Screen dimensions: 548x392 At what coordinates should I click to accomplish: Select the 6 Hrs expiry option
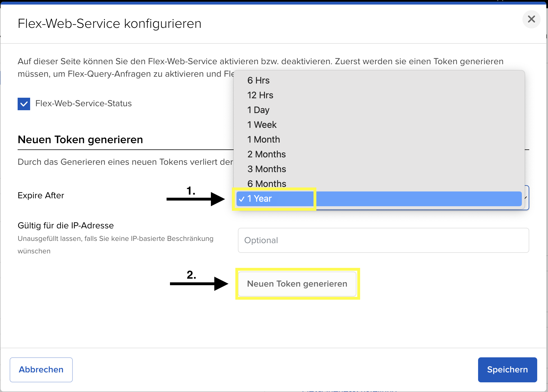click(258, 80)
